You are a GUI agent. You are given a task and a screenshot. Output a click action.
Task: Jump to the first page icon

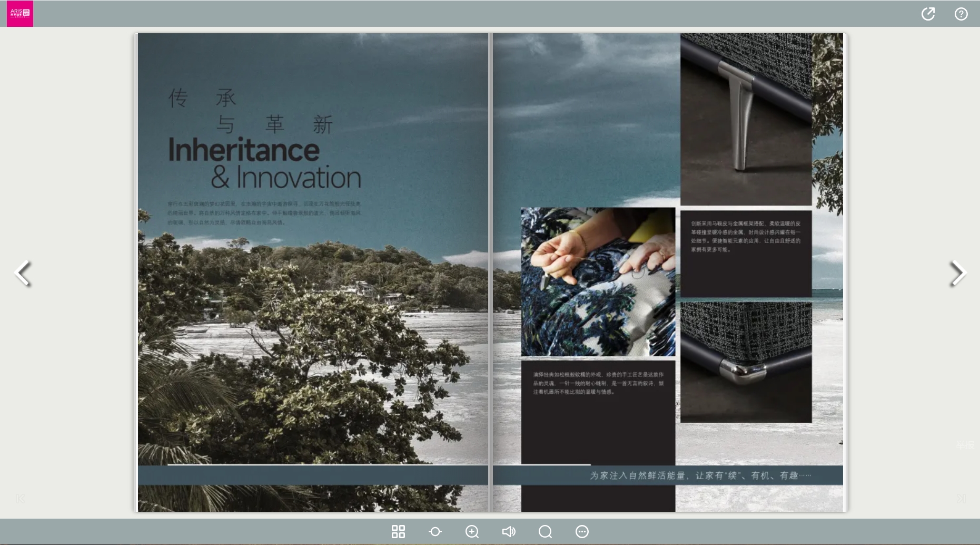pyautogui.click(x=20, y=499)
